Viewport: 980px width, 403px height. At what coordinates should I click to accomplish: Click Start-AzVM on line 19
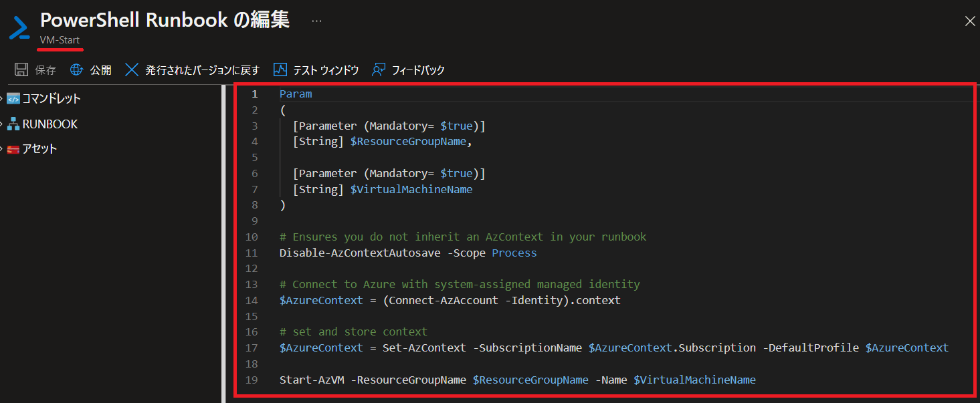click(x=312, y=380)
